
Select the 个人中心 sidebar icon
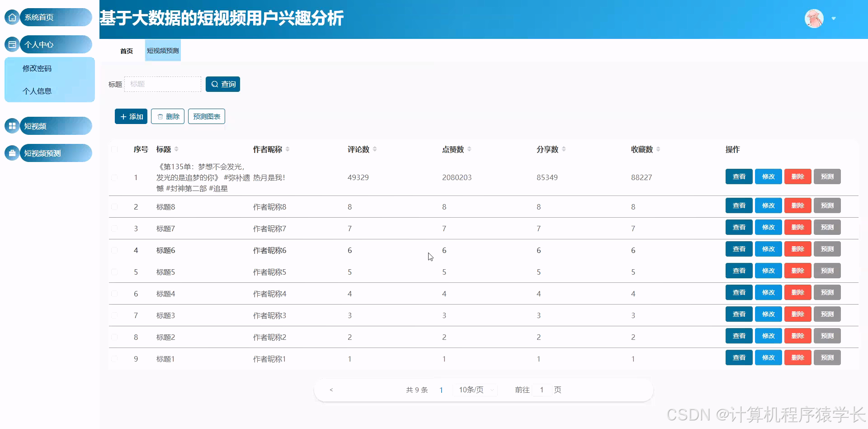click(x=11, y=44)
